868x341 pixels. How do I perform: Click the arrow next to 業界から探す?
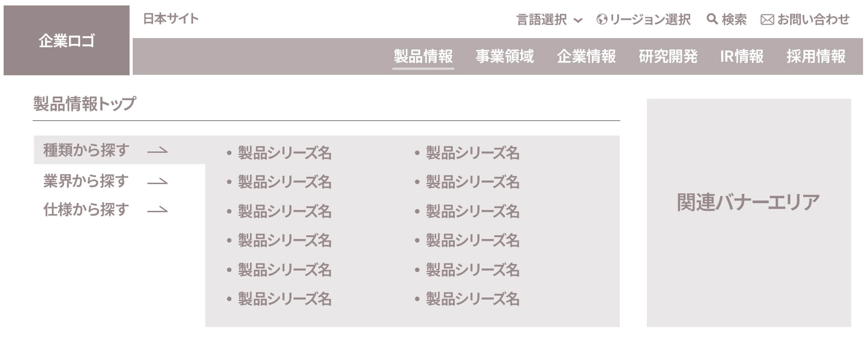158,182
